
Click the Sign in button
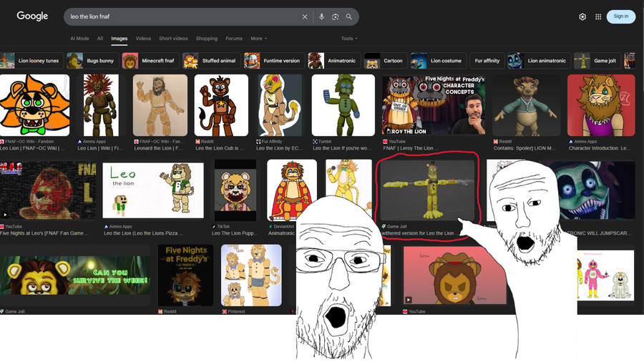620,16
